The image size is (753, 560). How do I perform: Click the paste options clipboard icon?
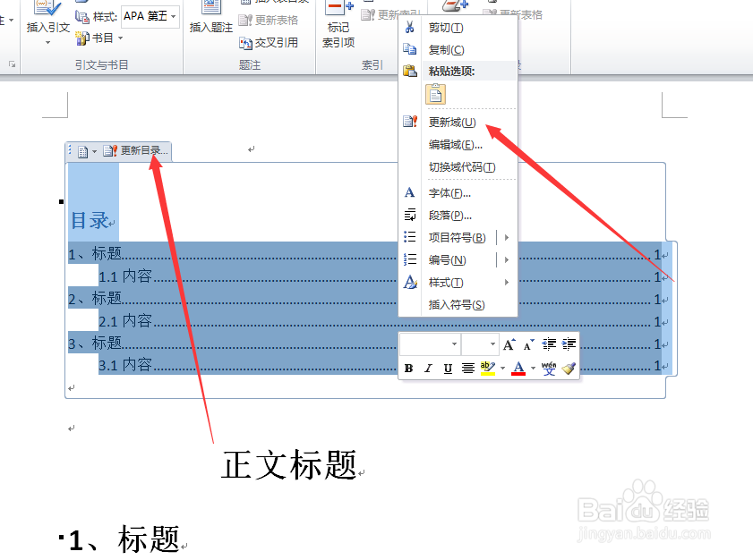coord(435,93)
